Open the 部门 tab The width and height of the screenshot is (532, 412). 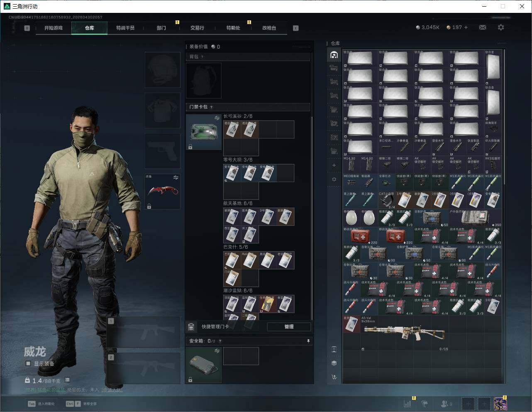(161, 28)
